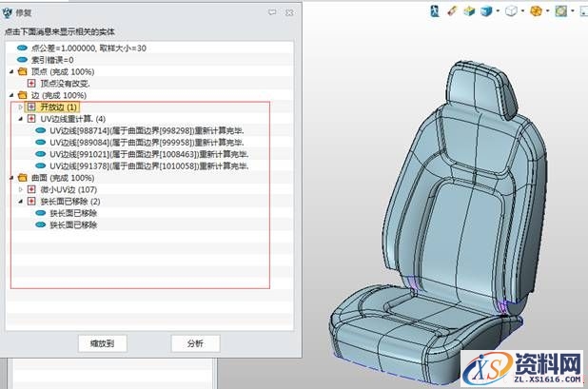588x389 pixels.
Task: Close the 修复 dialog
Action: coord(289,12)
